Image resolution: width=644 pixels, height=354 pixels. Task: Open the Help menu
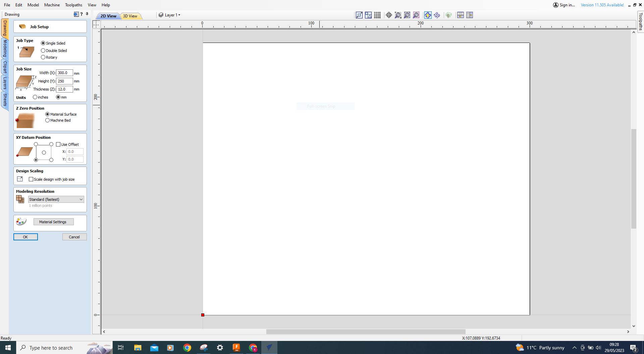(106, 5)
